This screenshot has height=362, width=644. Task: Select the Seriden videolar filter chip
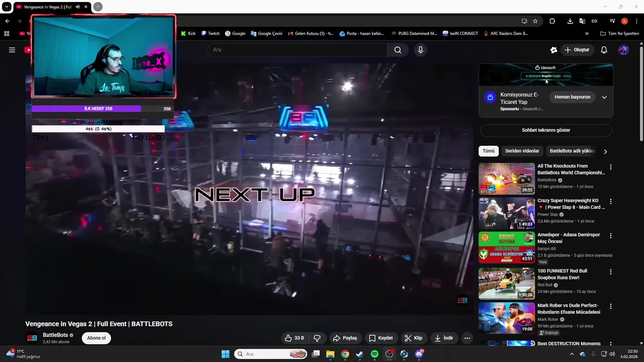(x=522, y=151)
